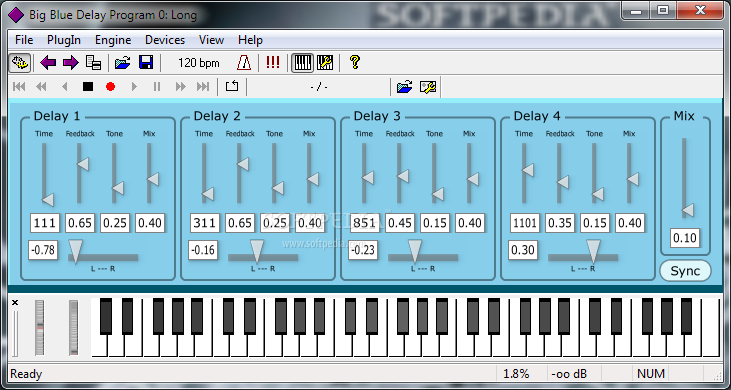731x390 pixels.
Task: Click Delay 3 time value field 851
Action: coord(365,223)
